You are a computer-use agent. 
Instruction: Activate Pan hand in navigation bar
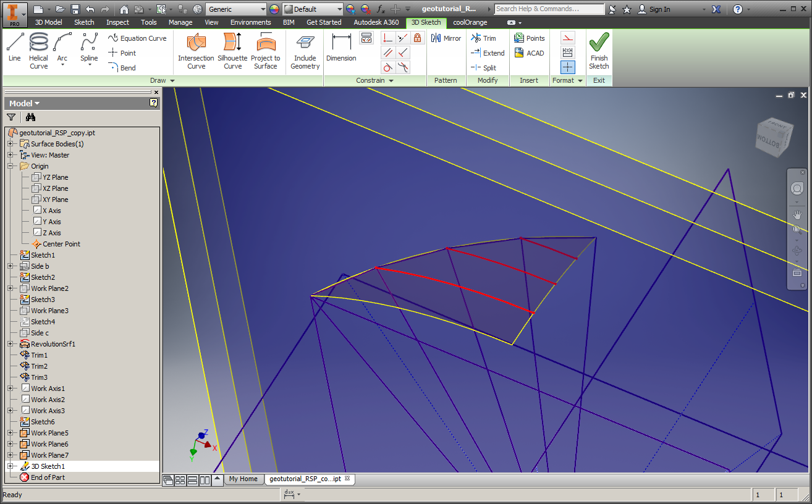[x=797, y=215]
